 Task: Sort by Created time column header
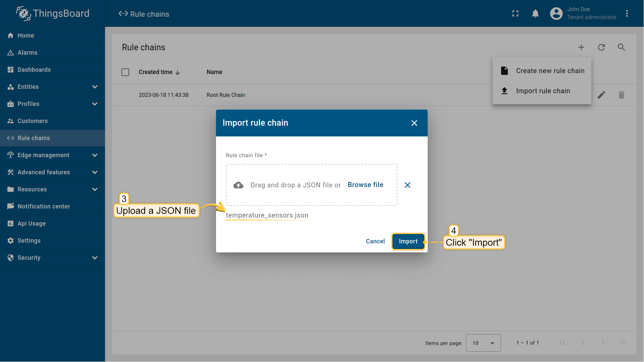pos(156,72)
